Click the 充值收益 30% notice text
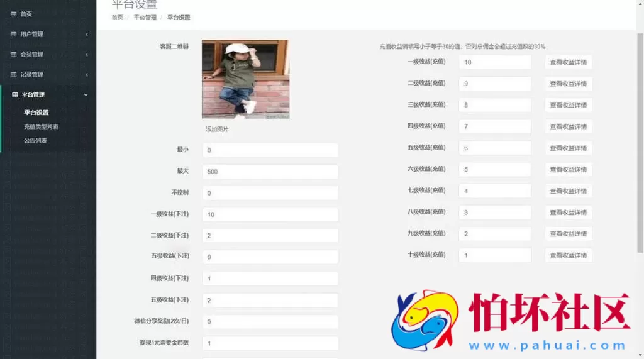The image size is (644, 359). tap(462, 47)
